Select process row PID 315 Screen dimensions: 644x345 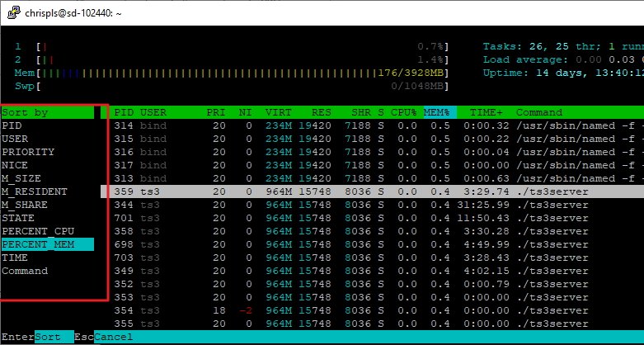point(372,139)
